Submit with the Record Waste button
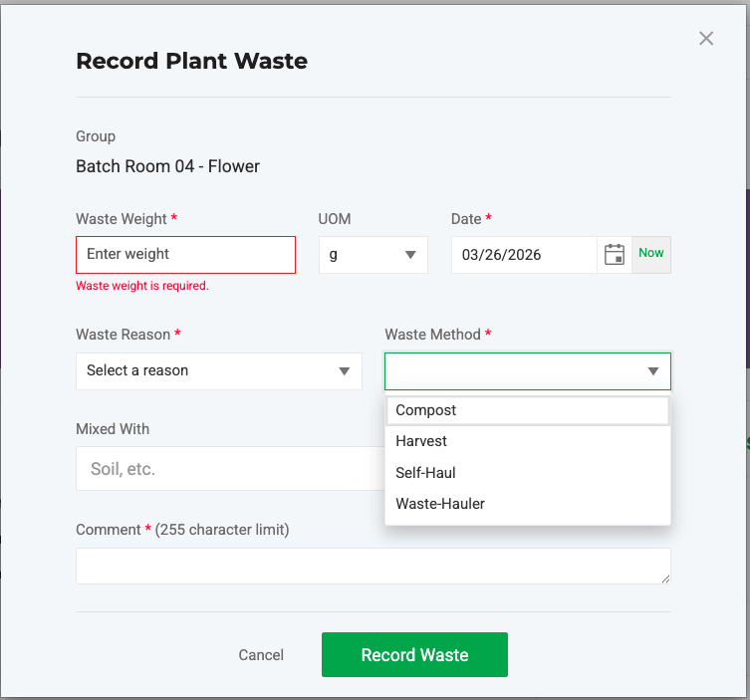This screenshot has height=700, width=750. pos(414,654)
